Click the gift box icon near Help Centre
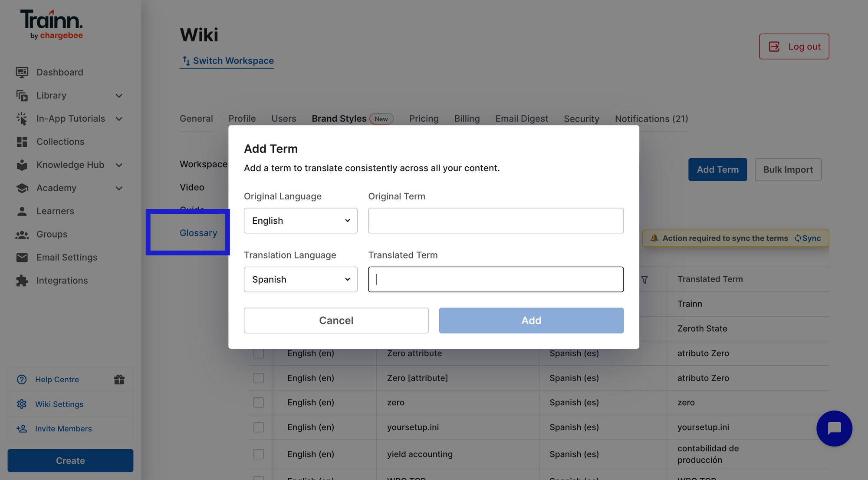This screenshot has height=480, width=868. [119, 379]
